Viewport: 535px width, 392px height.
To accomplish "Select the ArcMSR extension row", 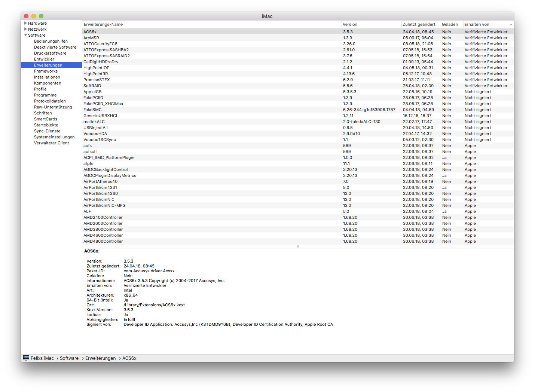I will 298,38.
